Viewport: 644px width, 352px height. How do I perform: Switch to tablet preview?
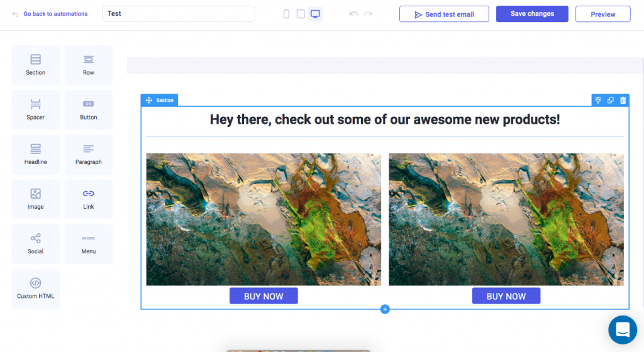(x=301, y=14)
